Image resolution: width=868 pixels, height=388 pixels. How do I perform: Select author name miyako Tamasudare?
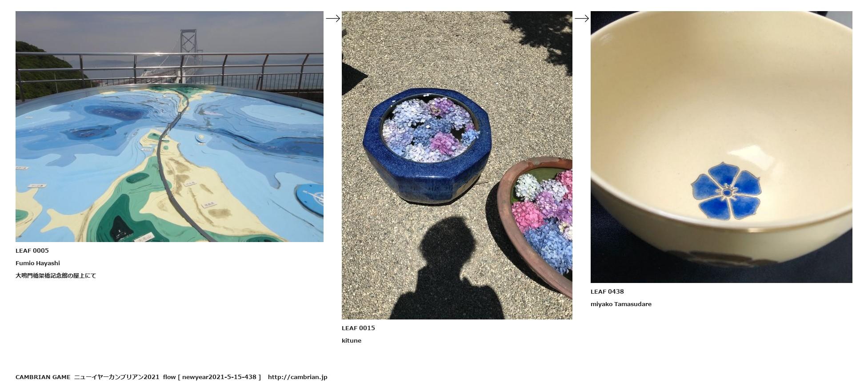point(621,304)
